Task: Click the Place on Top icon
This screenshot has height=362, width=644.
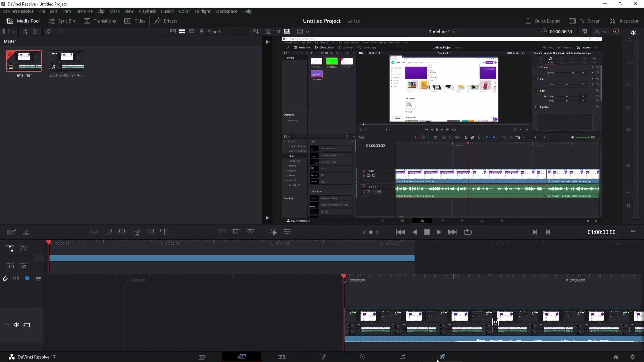Action: [150, 232]
